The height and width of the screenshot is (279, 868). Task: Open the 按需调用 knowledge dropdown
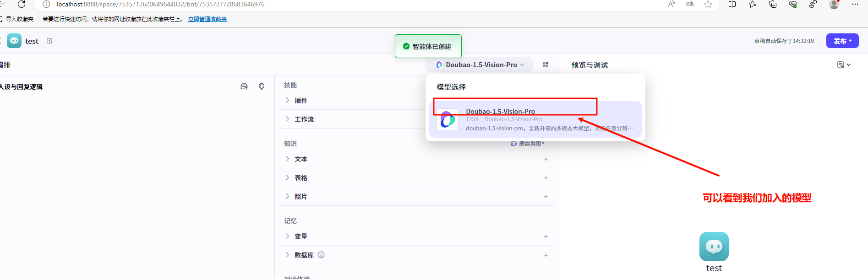click(x=528, y=144)
